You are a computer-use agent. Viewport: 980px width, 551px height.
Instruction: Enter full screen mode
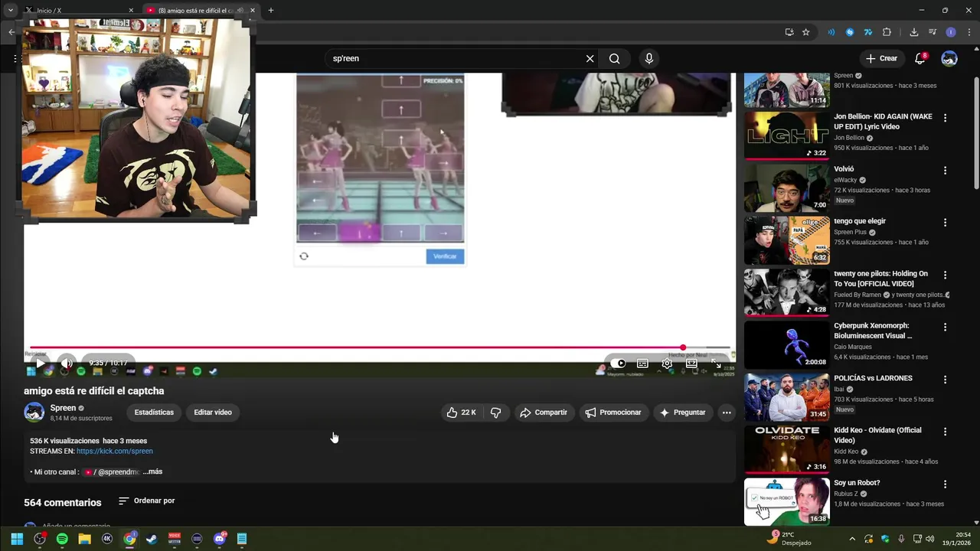[716, 364]
